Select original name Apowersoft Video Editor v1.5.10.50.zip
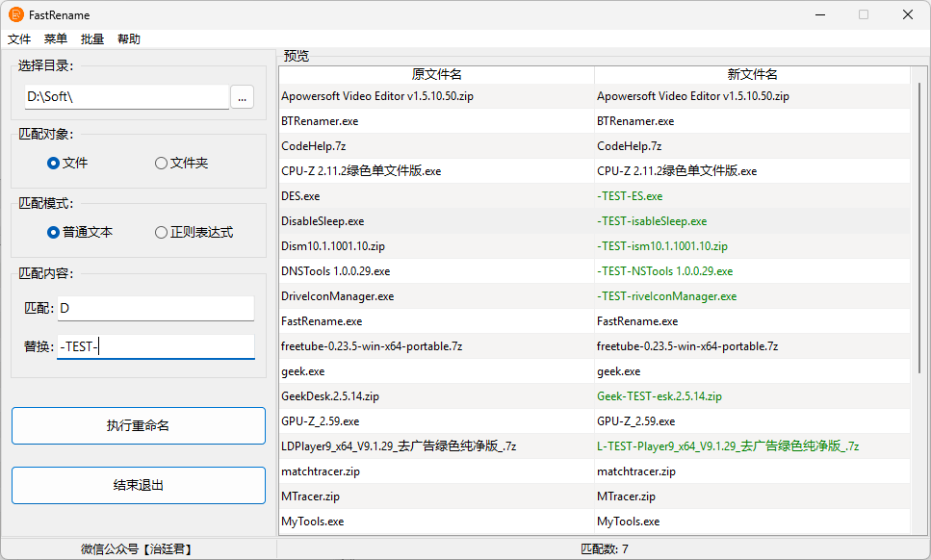 377,96
